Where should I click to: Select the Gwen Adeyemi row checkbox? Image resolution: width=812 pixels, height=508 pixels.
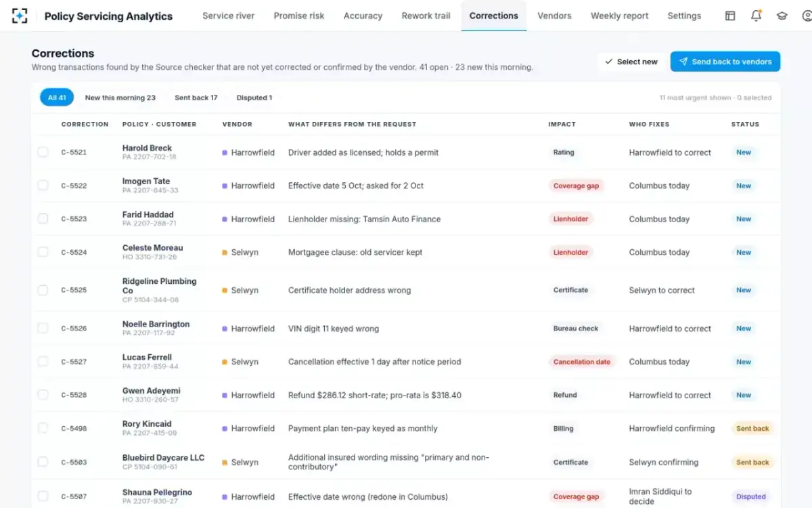tap(43, 394)
